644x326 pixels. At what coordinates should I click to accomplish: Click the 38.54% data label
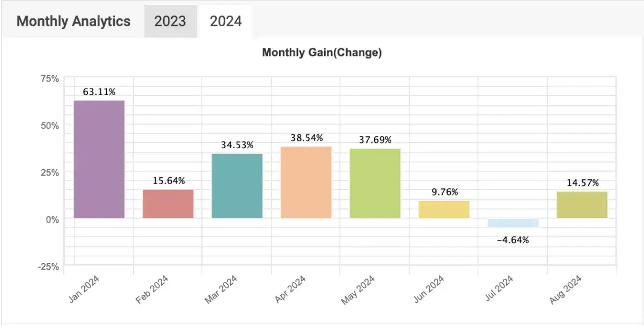tap(306, 138)
